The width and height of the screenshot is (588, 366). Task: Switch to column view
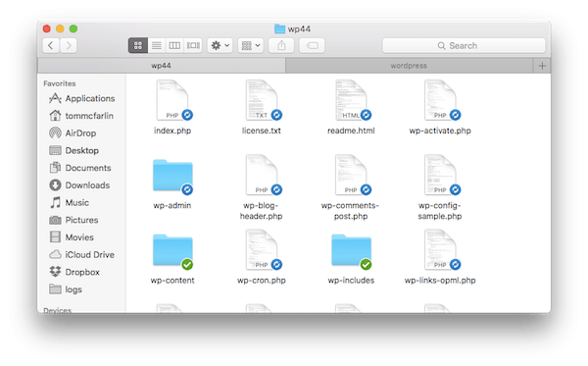pyautogui.click(x=174, y=45)
